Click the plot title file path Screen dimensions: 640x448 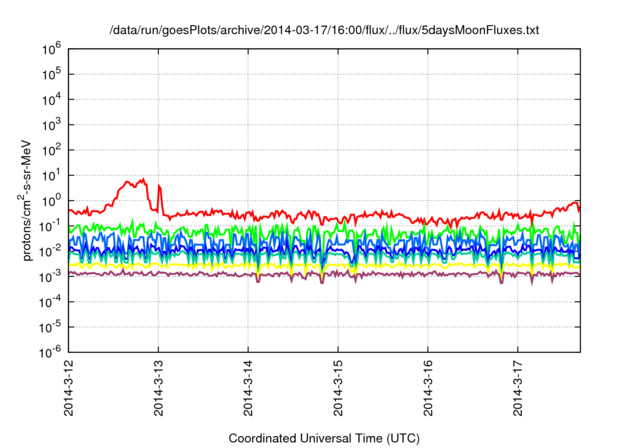pyautogui.click(x=324, y=30)
